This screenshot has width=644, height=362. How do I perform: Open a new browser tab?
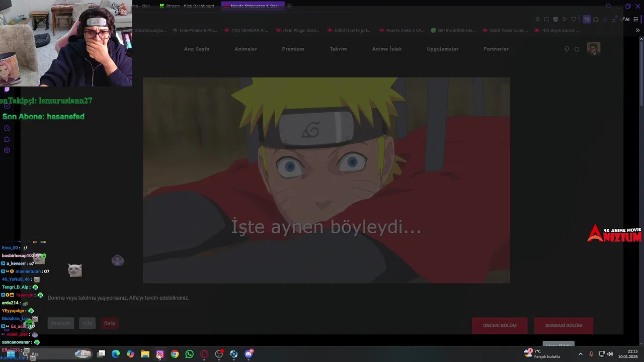pyautogui.click(x=289, y=6)
